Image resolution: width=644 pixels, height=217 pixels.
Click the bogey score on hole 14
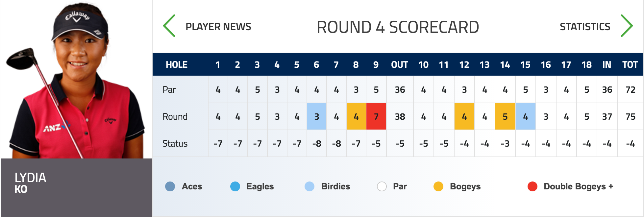[505, 116]
